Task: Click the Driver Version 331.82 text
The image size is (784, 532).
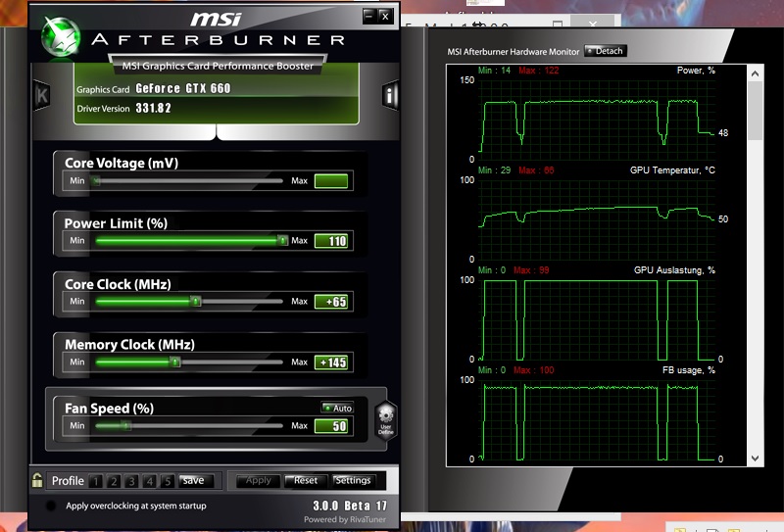Action: 124,108
